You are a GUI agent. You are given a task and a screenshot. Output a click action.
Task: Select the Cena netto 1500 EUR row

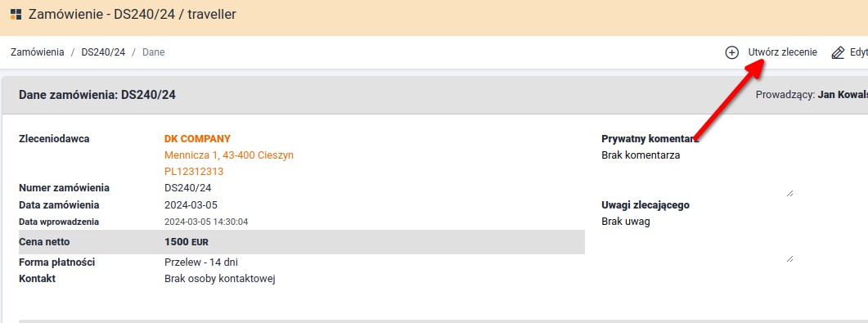click(x=302, y=242)
